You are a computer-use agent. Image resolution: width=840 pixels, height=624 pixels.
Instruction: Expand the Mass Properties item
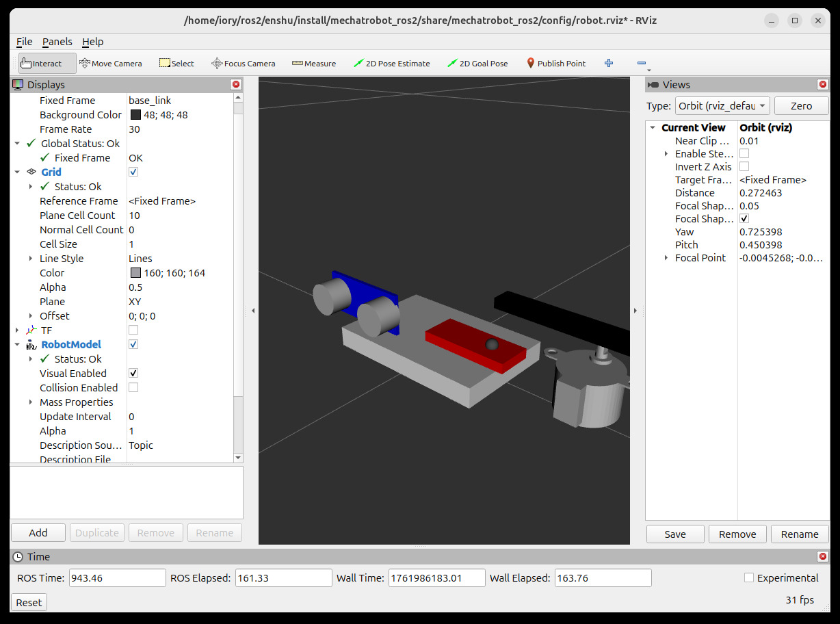[31, 402]
